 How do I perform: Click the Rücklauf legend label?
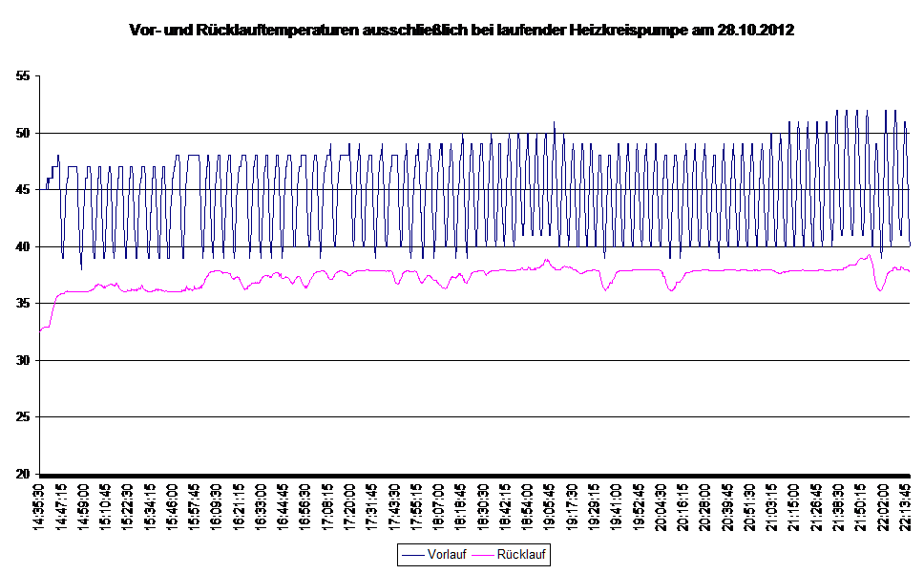tap(522, 554)
